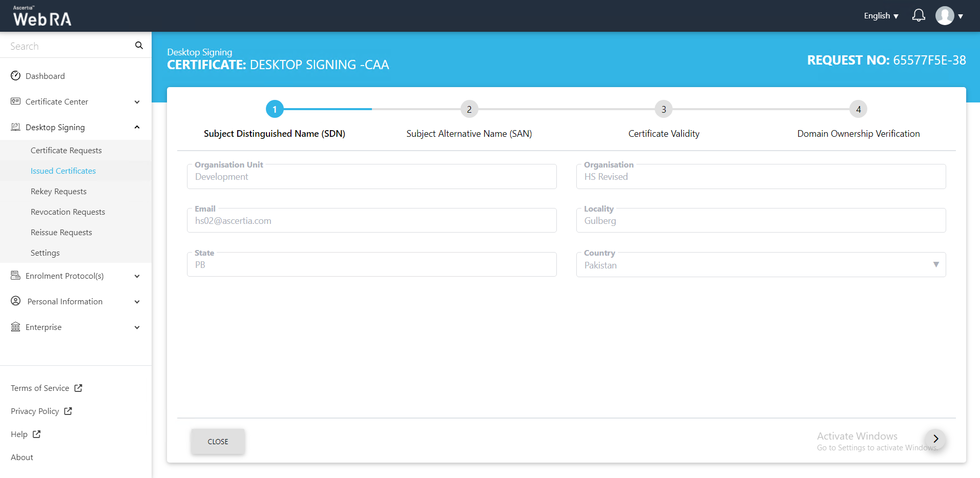This screenshot has height=478, width=980.
Task: Click the Email input field
Action: [371, 221]
